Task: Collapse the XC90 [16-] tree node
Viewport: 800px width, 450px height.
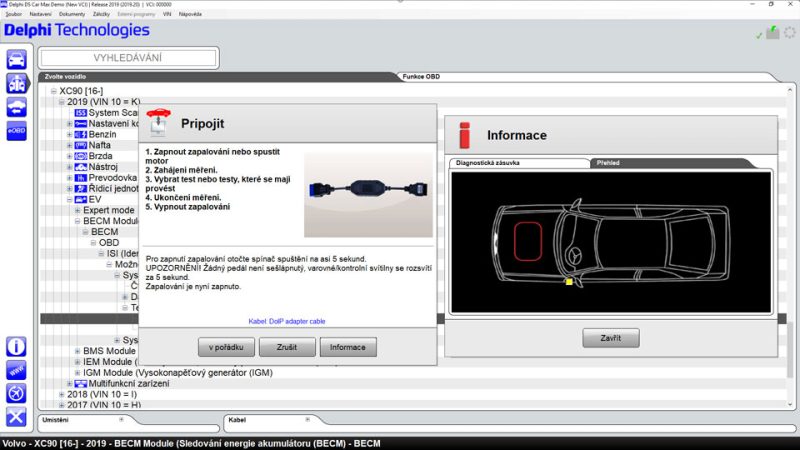Action: (53, 91)
